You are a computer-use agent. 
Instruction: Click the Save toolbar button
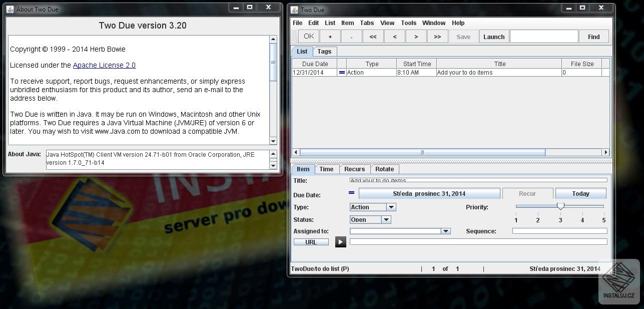[x=463, y=37]
